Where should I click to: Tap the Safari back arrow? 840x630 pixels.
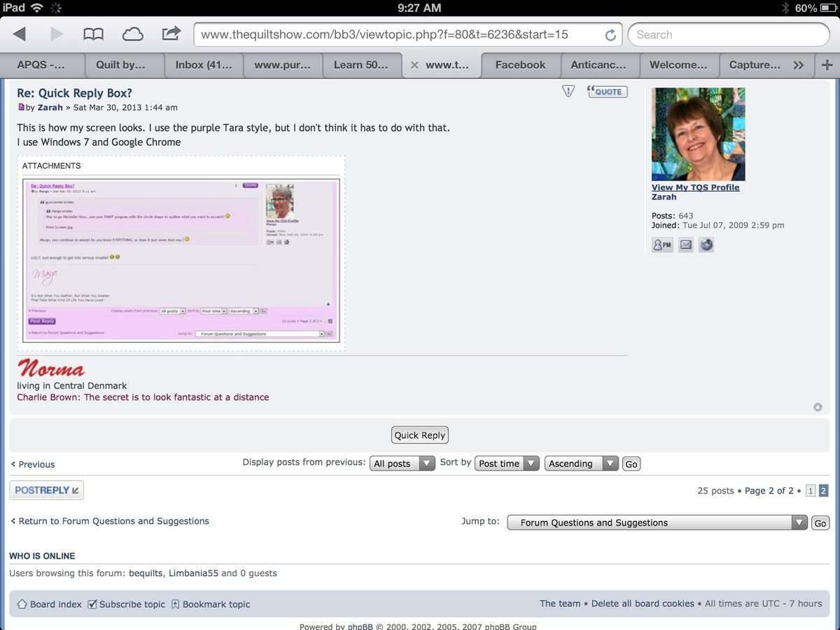pyautogui.click(x=20, y=34)
